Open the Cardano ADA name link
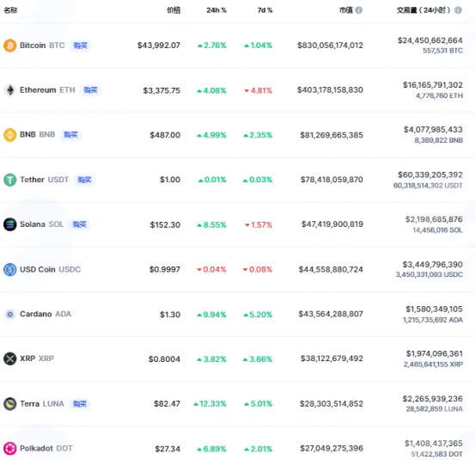This screenshot has height=460, width=476. [46, 314]
